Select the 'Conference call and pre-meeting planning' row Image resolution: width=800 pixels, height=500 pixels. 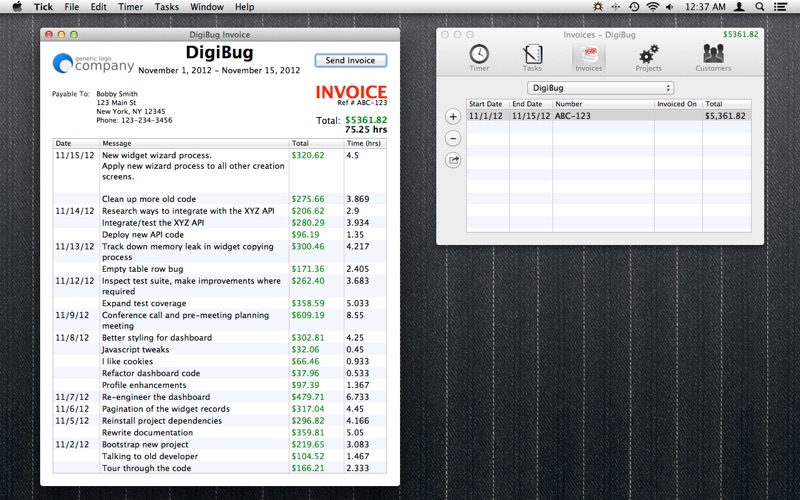tap(219, 320)
